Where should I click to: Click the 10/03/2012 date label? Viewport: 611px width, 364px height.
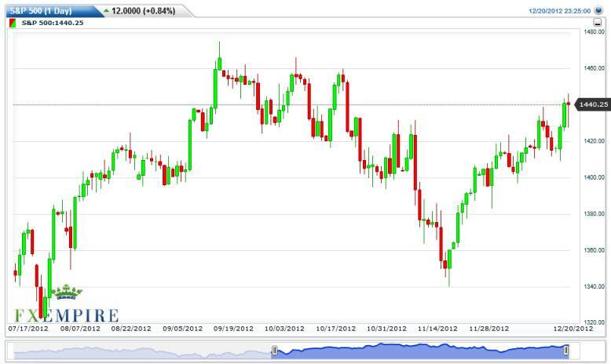coord(284,329)
